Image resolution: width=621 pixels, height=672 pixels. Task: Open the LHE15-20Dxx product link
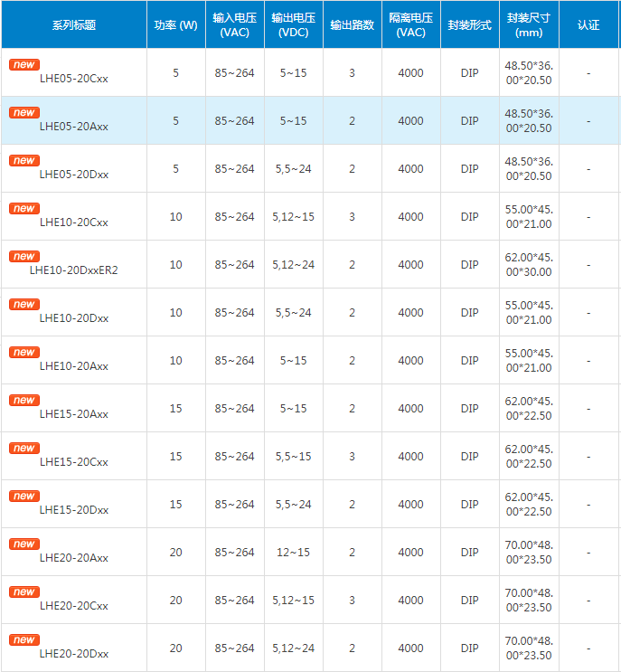(74, 510)
